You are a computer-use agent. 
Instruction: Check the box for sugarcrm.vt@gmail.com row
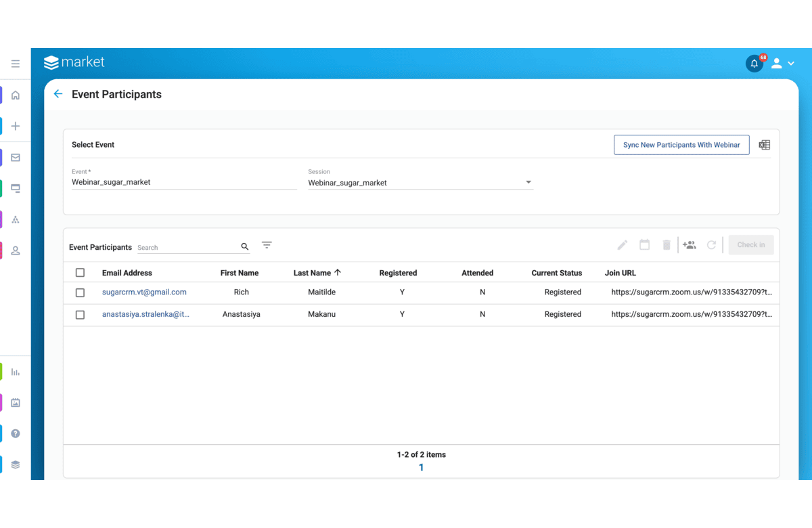tap(80, 292)
